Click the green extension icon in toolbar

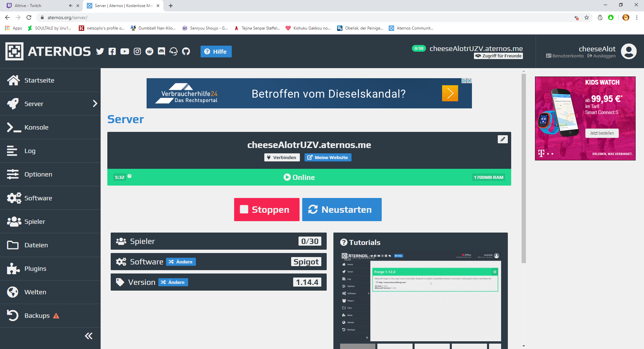(x=611, y=17)
